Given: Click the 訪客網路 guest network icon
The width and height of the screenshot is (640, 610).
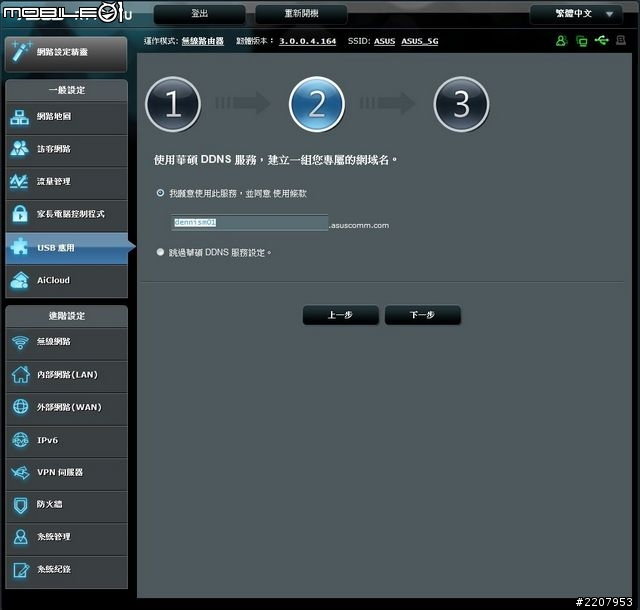Looking at the screenshot, I should [21, 149].
